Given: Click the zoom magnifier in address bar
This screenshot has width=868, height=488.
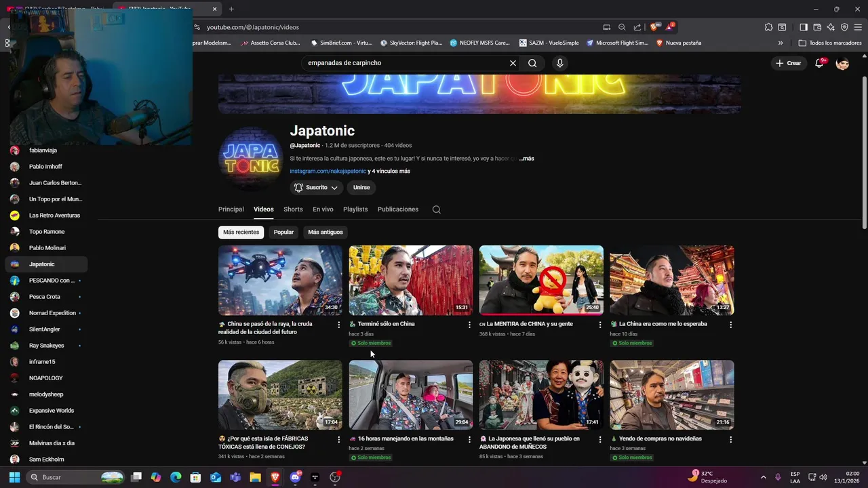Looking at the screenshot, I should point(622,27).
